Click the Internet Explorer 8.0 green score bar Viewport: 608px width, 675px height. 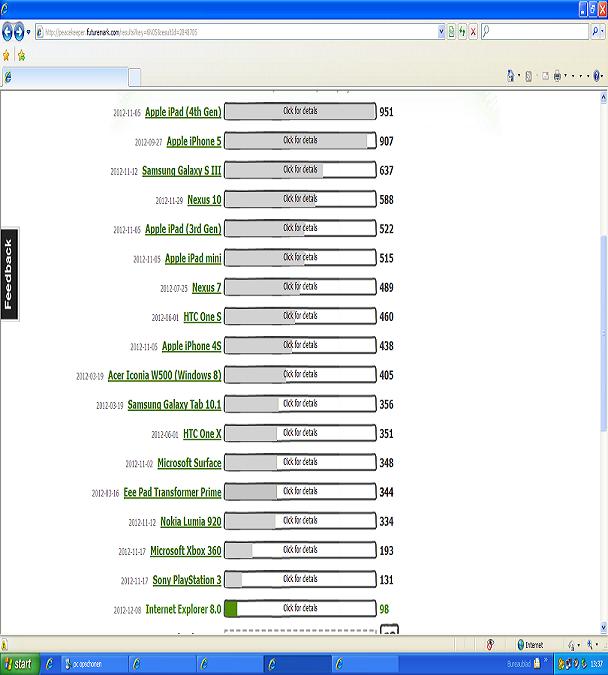pyautogui.click(x=300, y=609)
